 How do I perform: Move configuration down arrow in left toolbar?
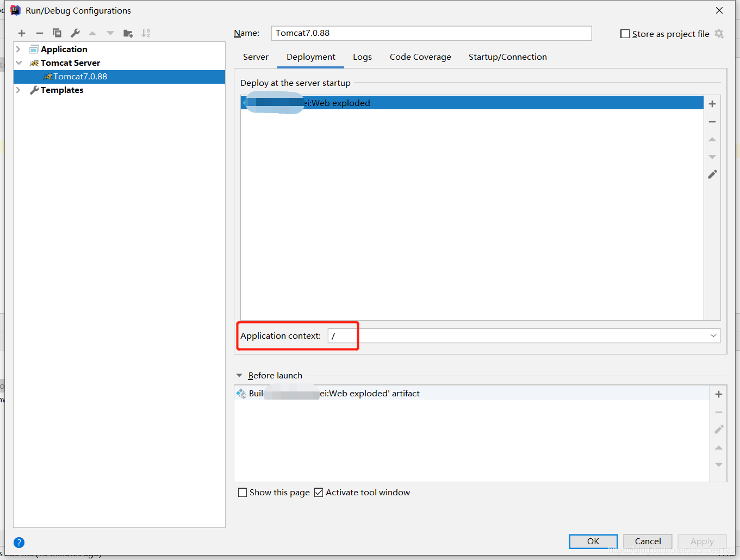click(110, 33)
